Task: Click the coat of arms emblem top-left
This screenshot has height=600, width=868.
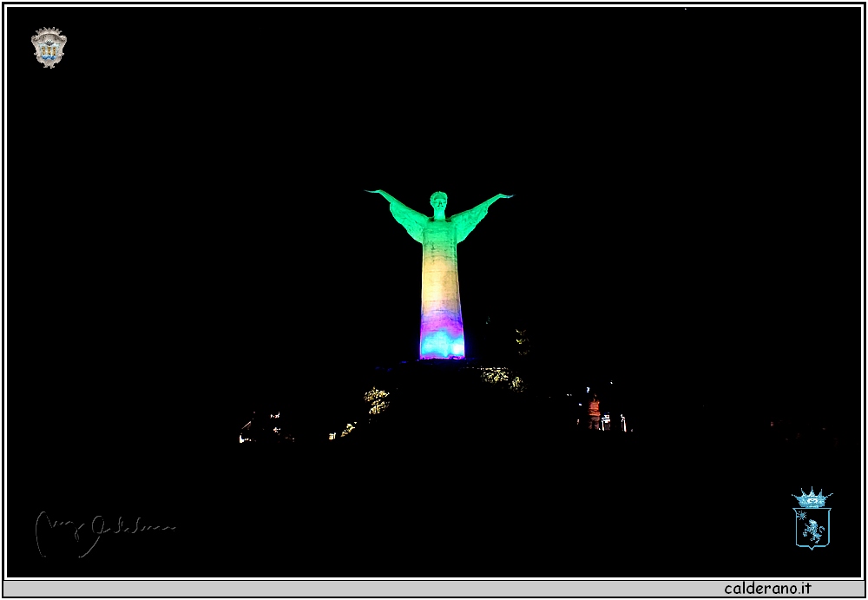Action: pos(49,47)
